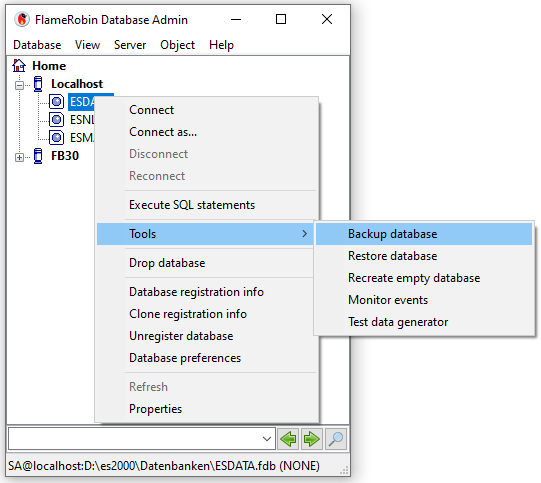
Task: Select Backup database in submenu
Action: [424, 234]
